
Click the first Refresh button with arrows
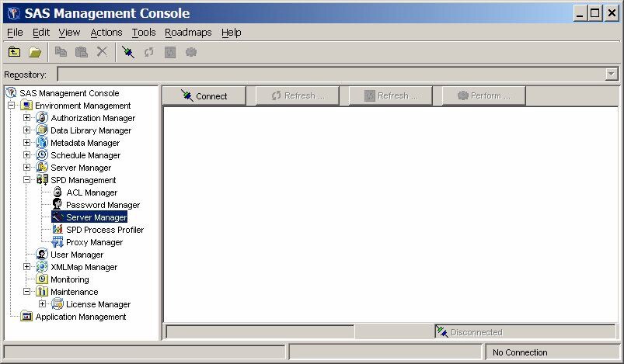click(298, 95)
